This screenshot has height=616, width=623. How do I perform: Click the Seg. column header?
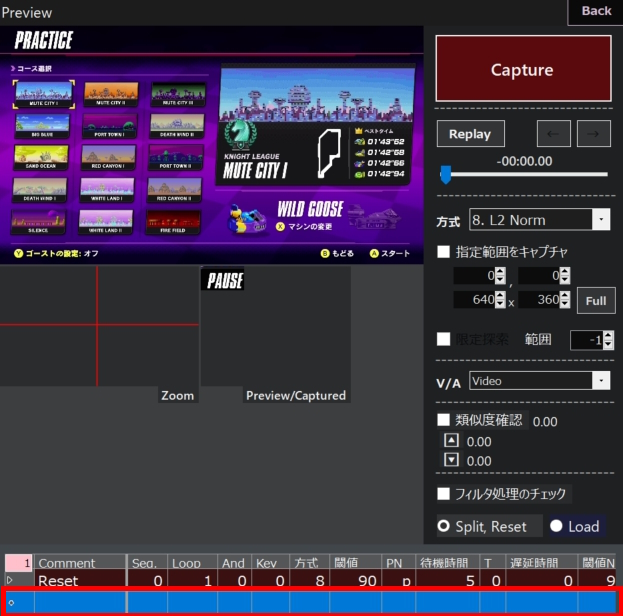(147, 562)
